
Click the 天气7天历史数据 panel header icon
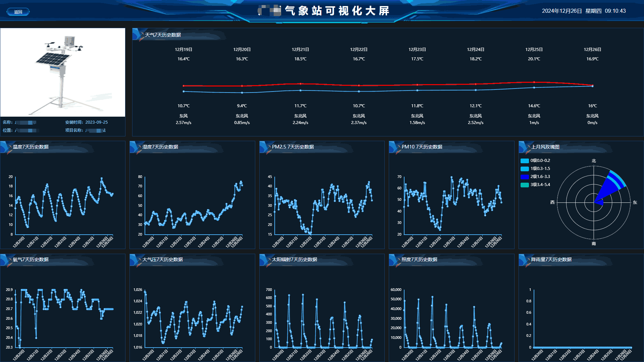(x=138, y=35)
